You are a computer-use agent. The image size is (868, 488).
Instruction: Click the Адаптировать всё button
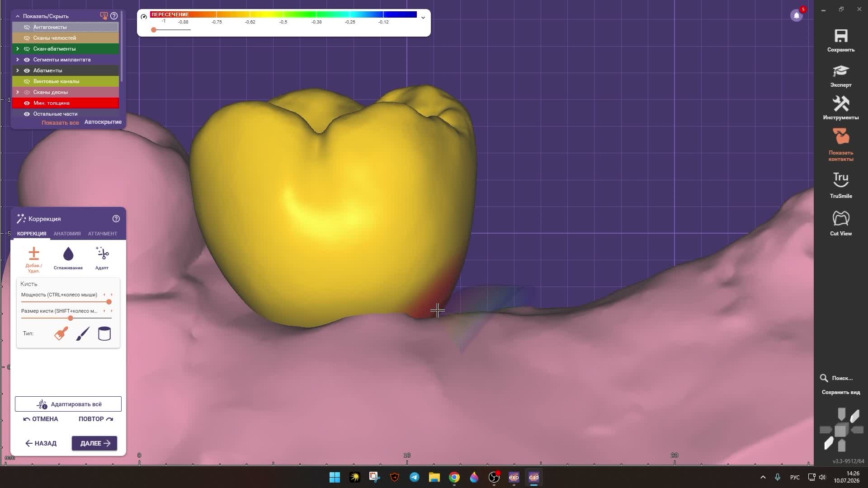[x=68, y=404]
